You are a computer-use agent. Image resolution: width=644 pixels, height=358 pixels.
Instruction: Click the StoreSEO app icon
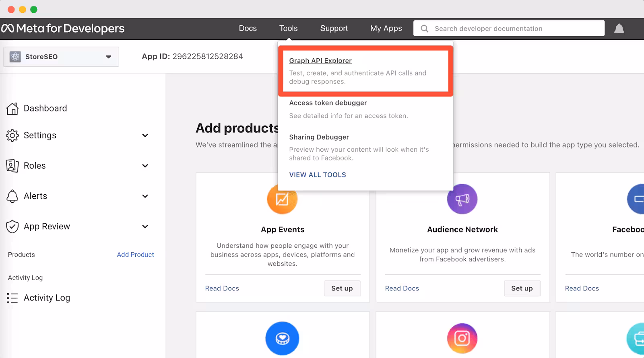coord(15,57)
